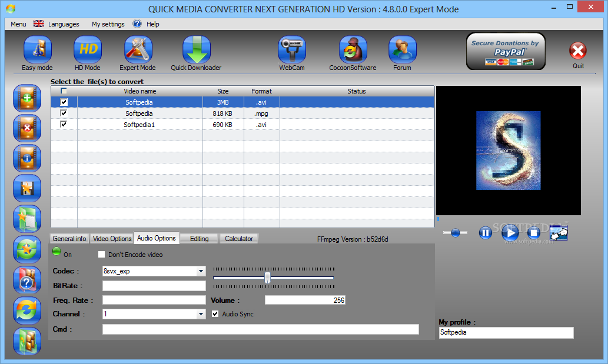Open the Languages menu
Image resolution: width=608 pixels, height=364 pixels.
(x=64, y=24)
